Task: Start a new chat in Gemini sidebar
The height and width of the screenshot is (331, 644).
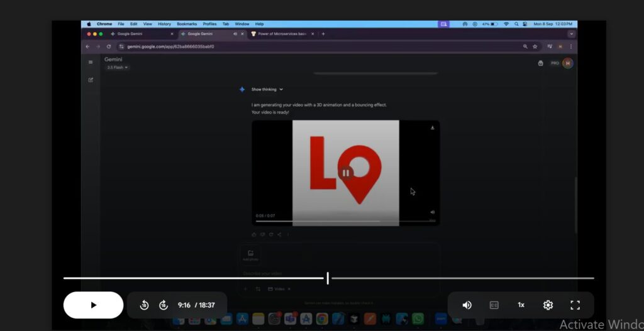Action: click(91, 80)
